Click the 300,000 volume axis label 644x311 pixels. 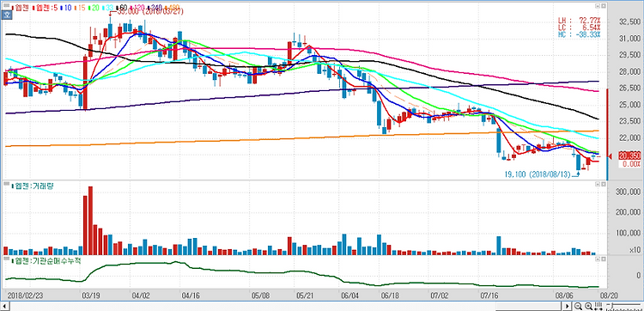coord(629,192)
